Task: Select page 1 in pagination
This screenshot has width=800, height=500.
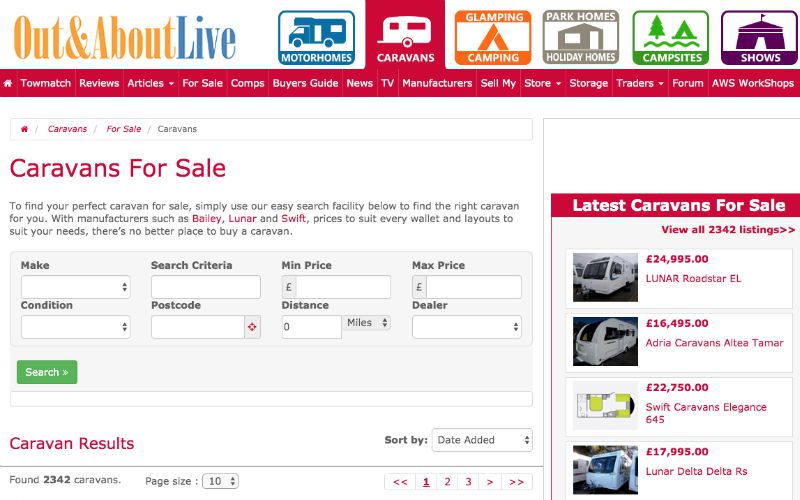Action: [x=426, y=482]
